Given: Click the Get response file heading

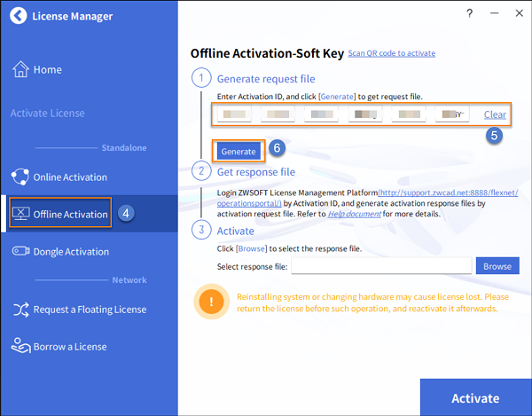Looking at the screenshot, I should (256, 172).
